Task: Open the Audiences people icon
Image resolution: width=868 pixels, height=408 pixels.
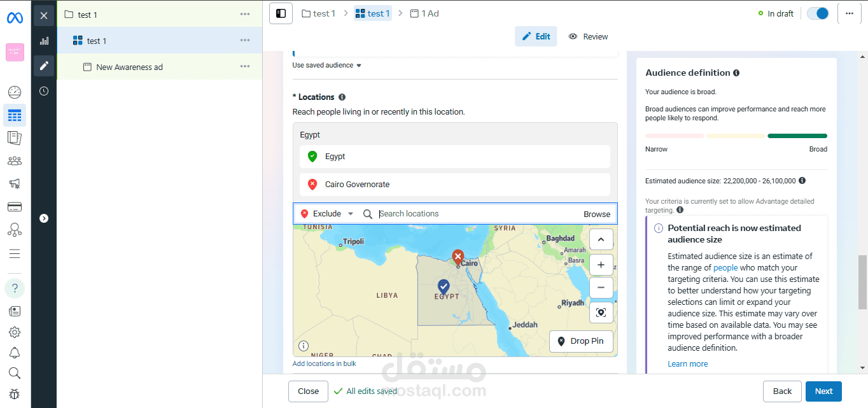Action: tap(15, 160)
